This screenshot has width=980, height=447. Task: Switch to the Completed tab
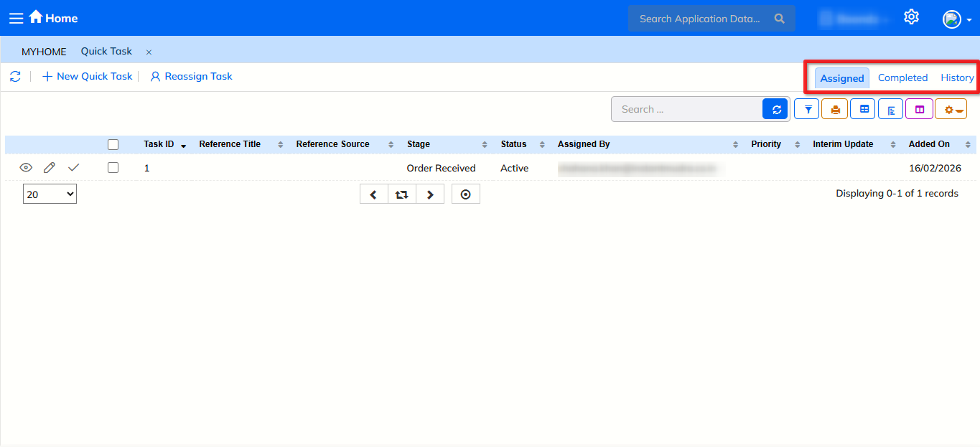pos(902,77)
